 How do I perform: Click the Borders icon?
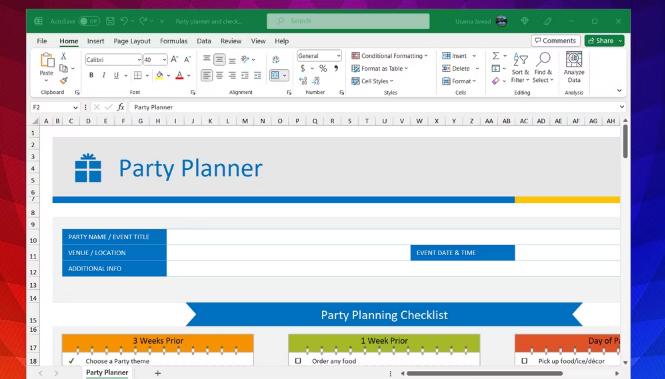coord(138,75)
